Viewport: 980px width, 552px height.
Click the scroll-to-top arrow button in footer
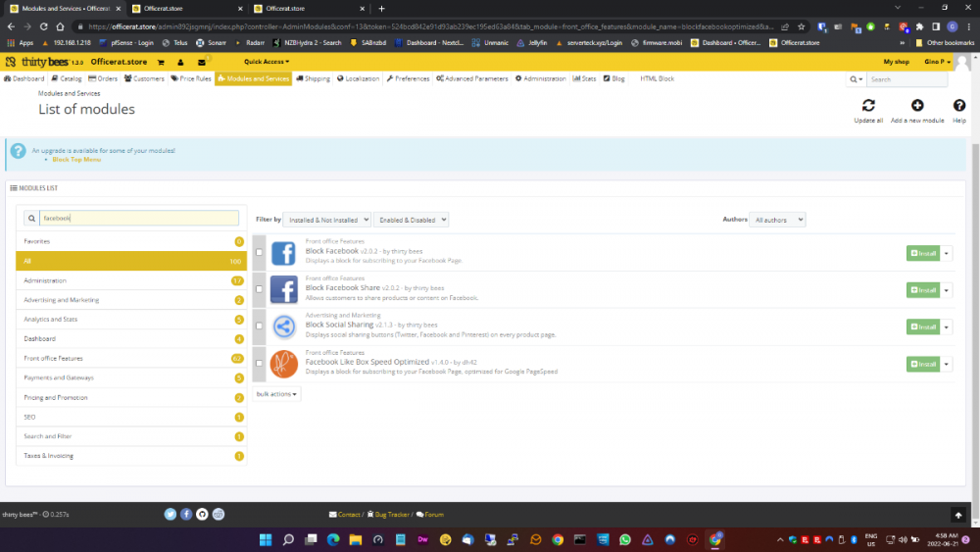[x=958, y=515]
